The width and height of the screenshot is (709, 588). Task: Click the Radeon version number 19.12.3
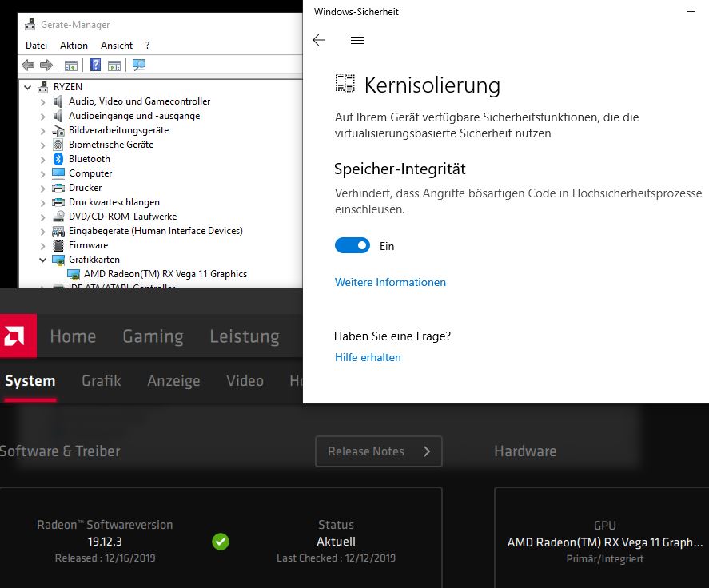pyautogui.click(x=105, y=542)
